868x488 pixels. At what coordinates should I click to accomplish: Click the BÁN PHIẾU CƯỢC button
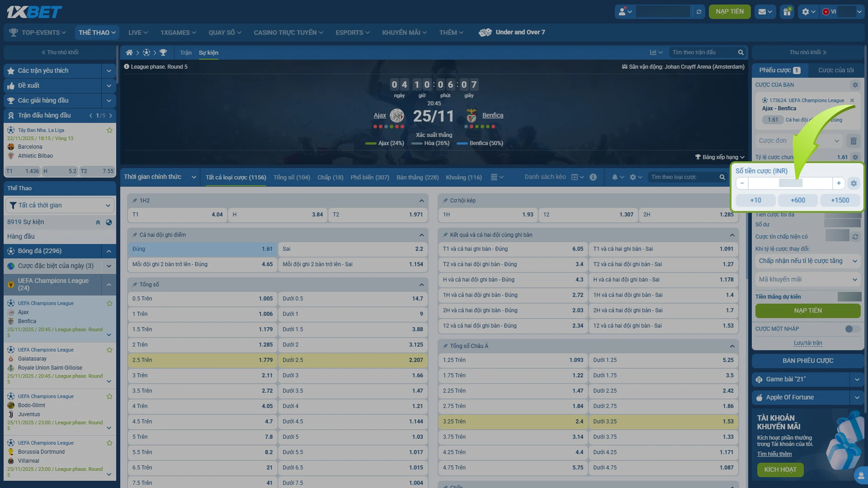point(808,361)
